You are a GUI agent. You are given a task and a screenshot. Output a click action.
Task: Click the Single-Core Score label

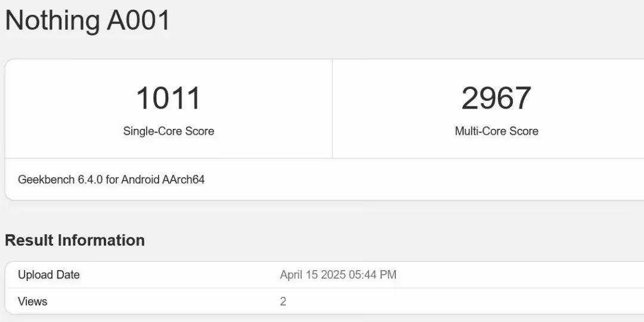168,131
